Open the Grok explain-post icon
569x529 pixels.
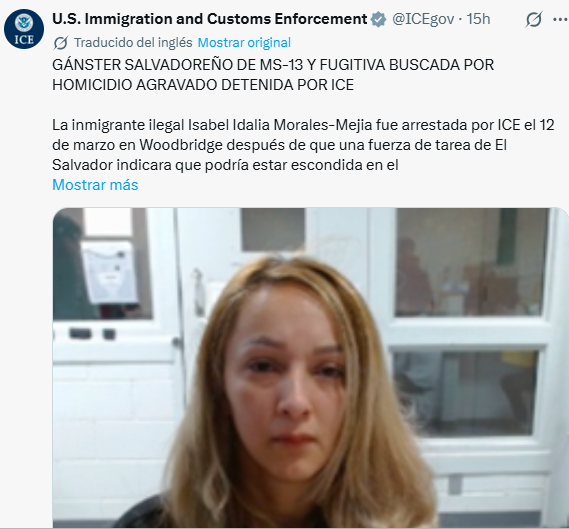(x=534, y=20)
